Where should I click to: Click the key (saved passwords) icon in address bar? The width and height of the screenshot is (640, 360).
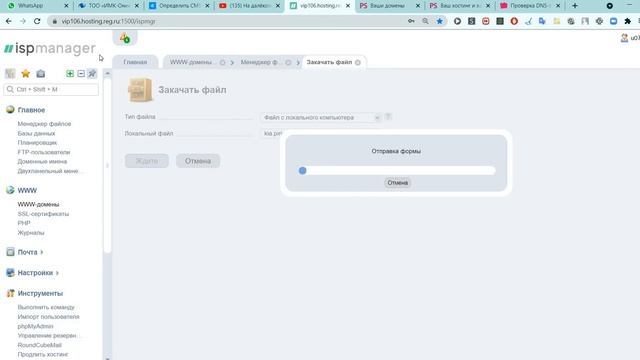point(411,21)
